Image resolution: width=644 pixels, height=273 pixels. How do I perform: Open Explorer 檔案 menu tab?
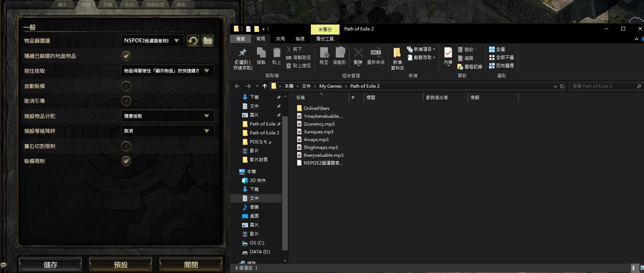click(241, 39)
